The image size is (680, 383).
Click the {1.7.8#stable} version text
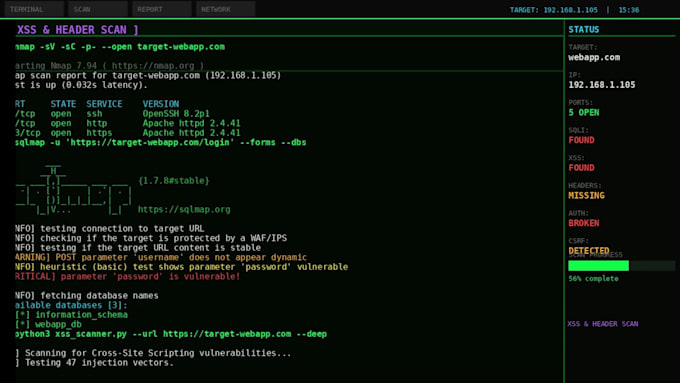pyautogui.click(x=173, y=180)
